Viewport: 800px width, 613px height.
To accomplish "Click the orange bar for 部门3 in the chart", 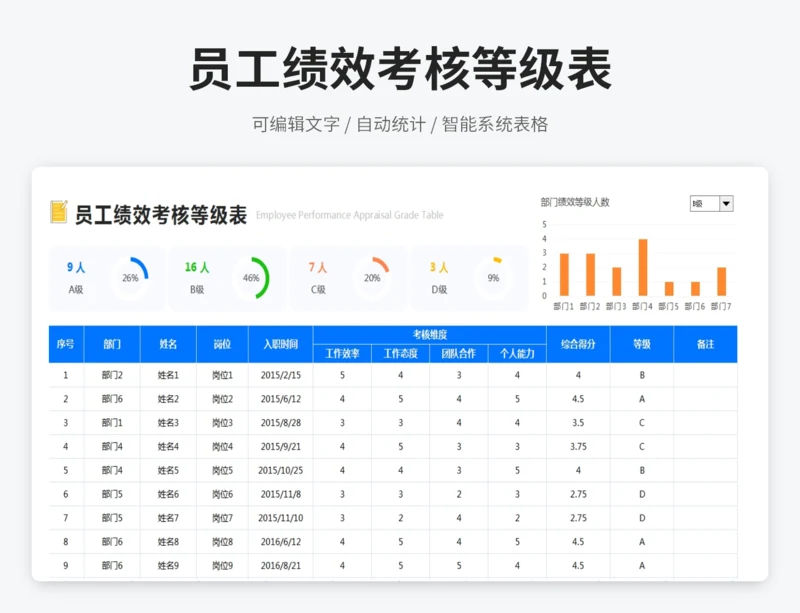I will pyautogui.click(x=617, y=282).
